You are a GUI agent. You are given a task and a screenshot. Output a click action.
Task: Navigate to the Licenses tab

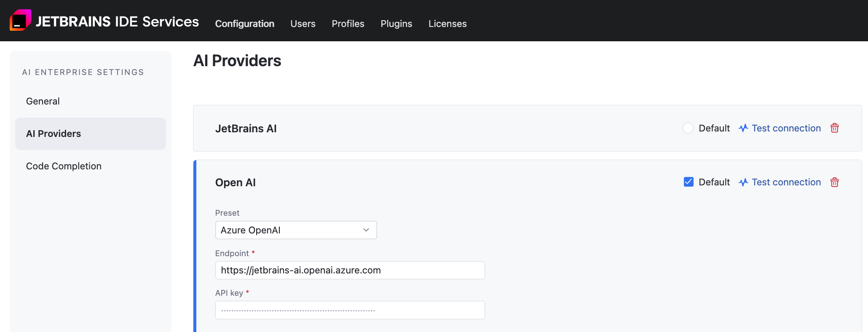[x=447, y=24]
